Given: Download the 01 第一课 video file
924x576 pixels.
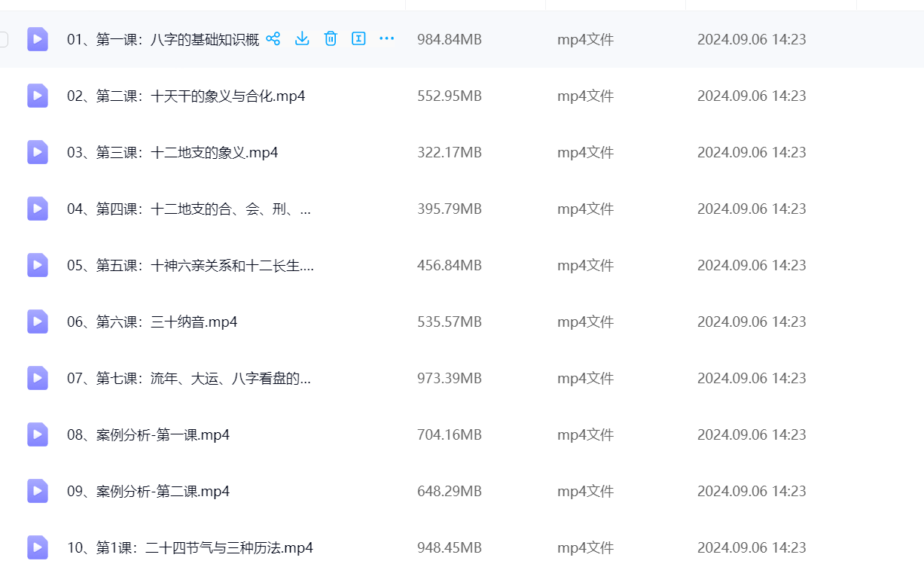Looking at the screenshot, I should coord(302,38).
